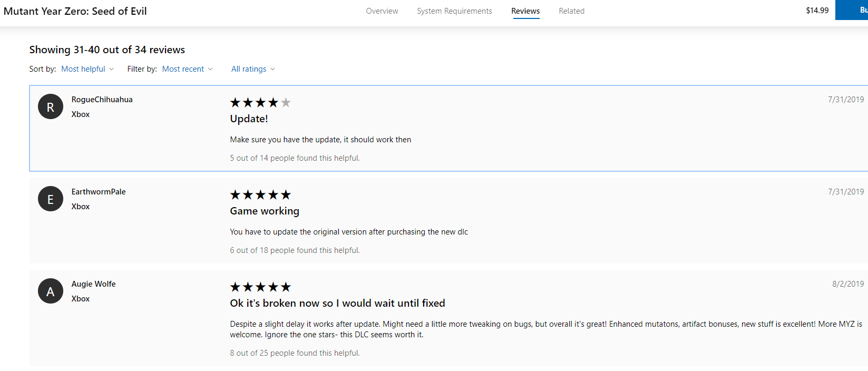Click RogueChihuahua's round avatar icon

51,107
